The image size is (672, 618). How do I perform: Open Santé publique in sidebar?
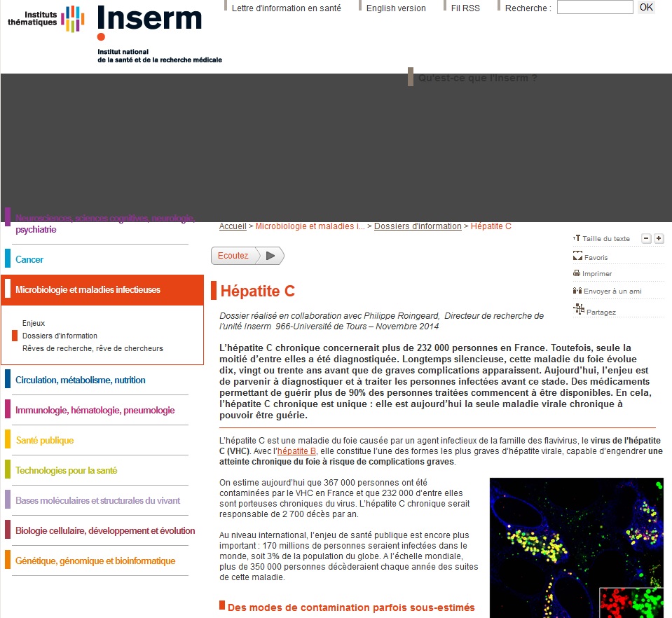[x=44, y=441]
